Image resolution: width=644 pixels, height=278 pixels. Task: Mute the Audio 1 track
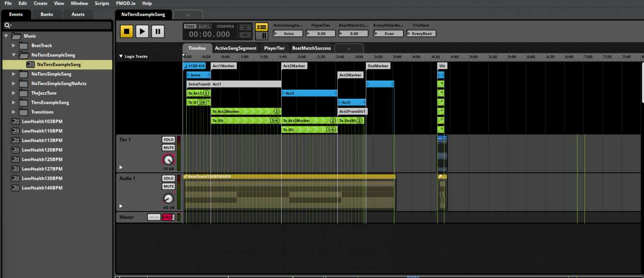(x=168, y=186)
